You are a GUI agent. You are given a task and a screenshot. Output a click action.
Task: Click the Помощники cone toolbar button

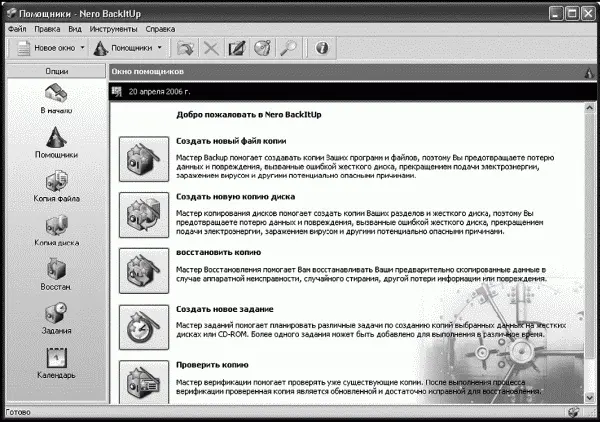[122, 48]
